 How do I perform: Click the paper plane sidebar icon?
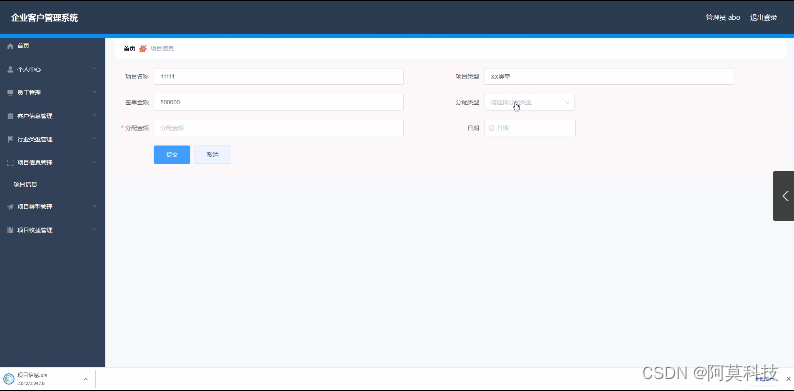tap(10, 207)
